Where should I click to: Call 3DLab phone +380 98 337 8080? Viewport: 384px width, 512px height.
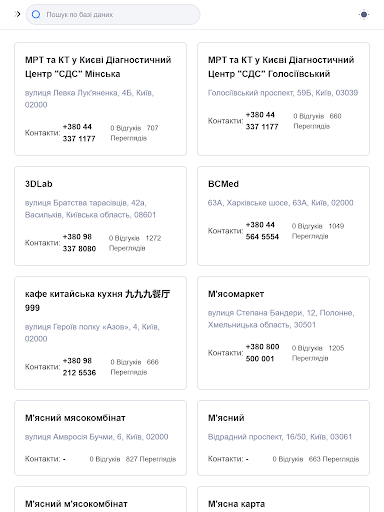pyautogui.click(x=79, y=243)
